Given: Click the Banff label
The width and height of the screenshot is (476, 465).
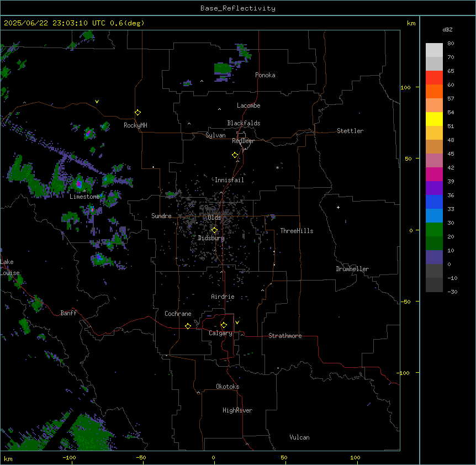Looking at the screenshot, I should point(68,313).
